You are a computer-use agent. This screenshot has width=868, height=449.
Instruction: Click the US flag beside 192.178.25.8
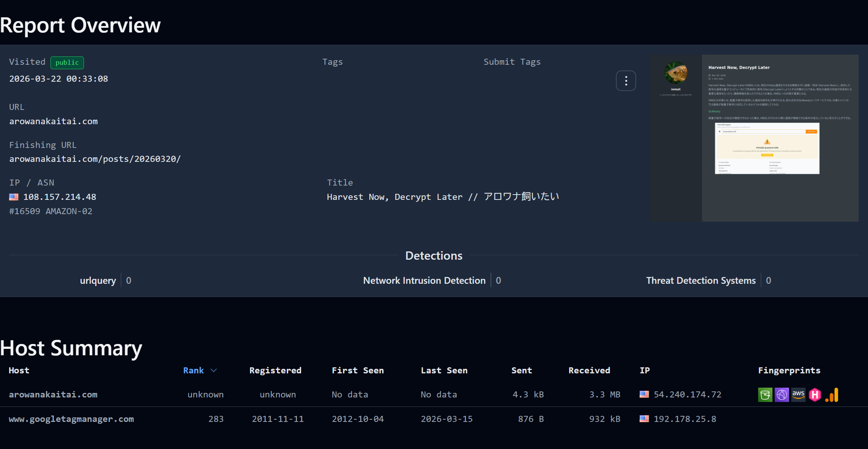[x=644, y=419]
